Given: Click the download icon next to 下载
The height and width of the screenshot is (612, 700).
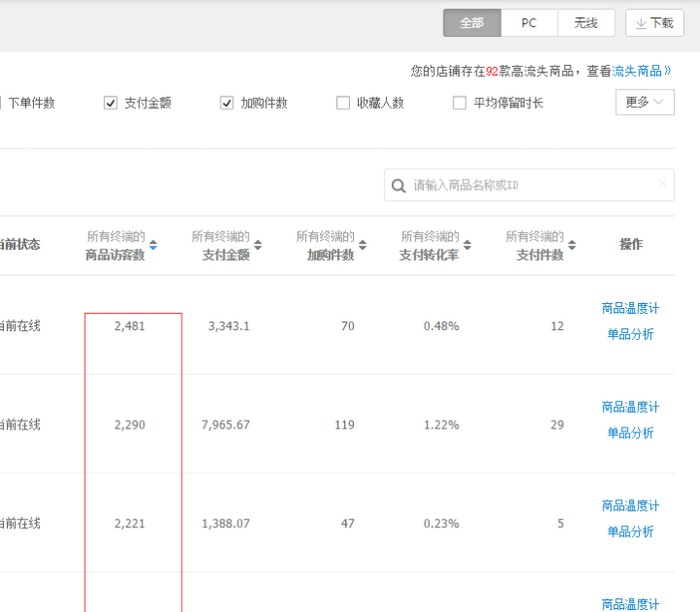Looking at the screenshot, I should pyautogui.click(x=641, y=23).
